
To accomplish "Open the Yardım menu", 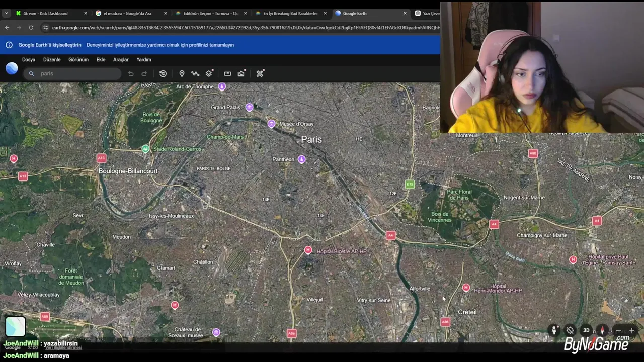I will coord(144,60).
